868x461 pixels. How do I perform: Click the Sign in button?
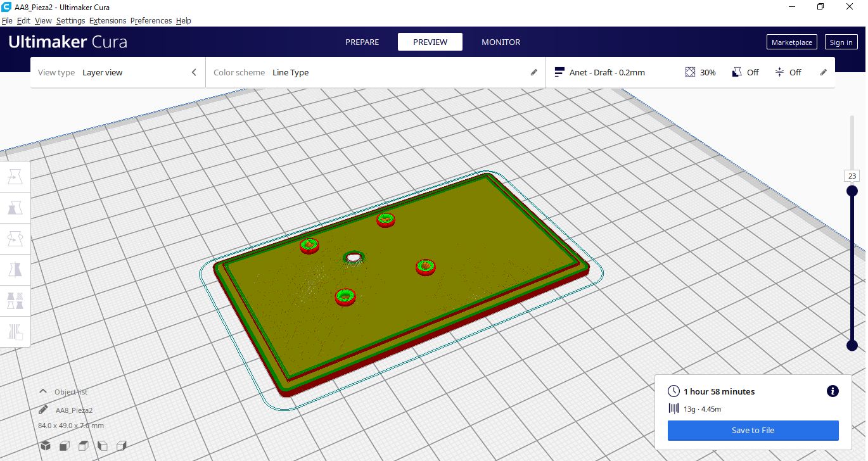point(841,42)
